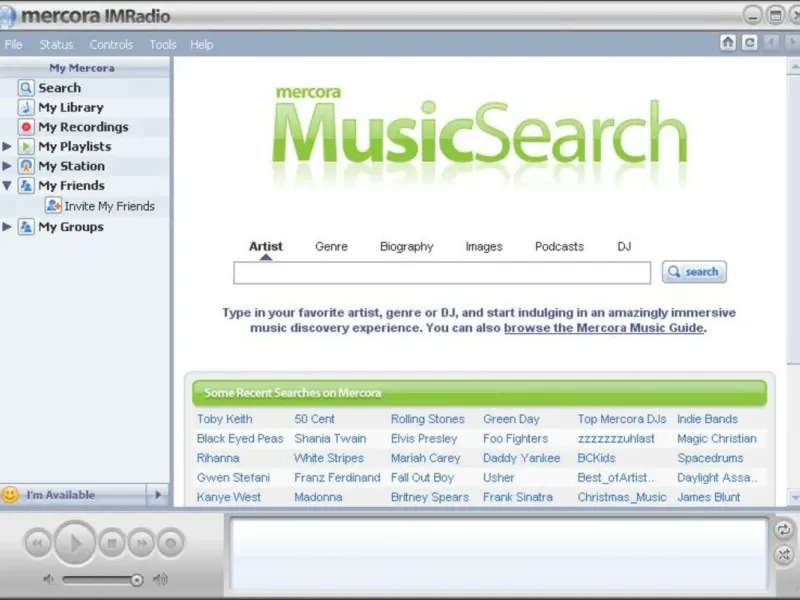Expand the My Groups tree node
The width and height of the screenshot is (800, 600).
point(7,227)
